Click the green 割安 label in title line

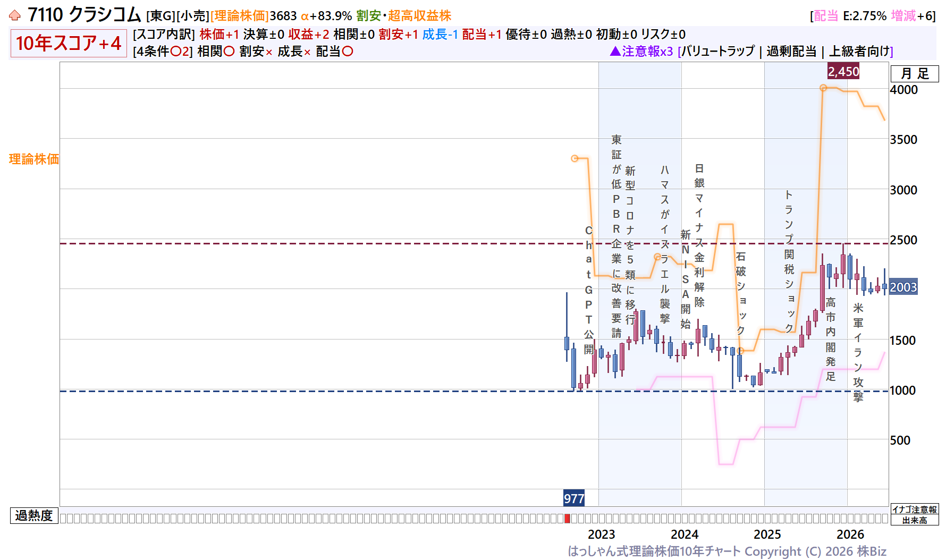pyautogui.click(x=369, y=16)
